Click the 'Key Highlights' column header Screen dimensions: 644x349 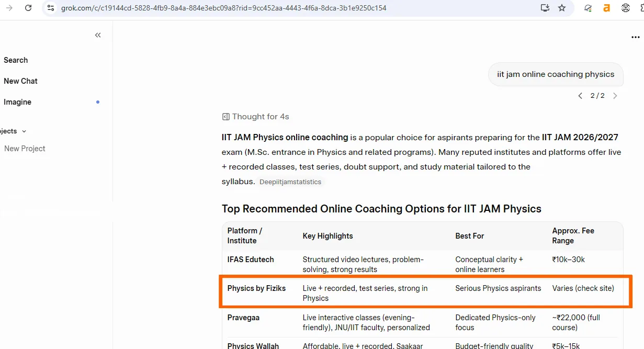pos(327,236)
